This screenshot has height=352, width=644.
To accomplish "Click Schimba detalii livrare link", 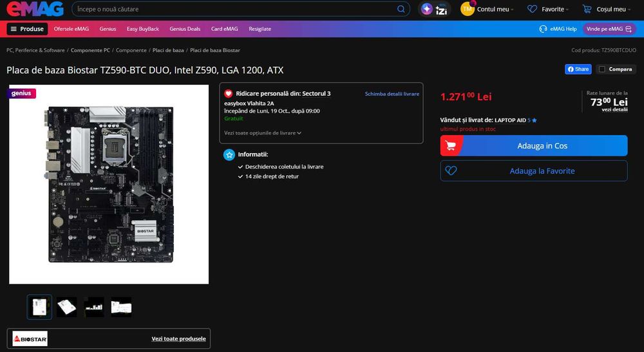I will (x=392, y=94).
